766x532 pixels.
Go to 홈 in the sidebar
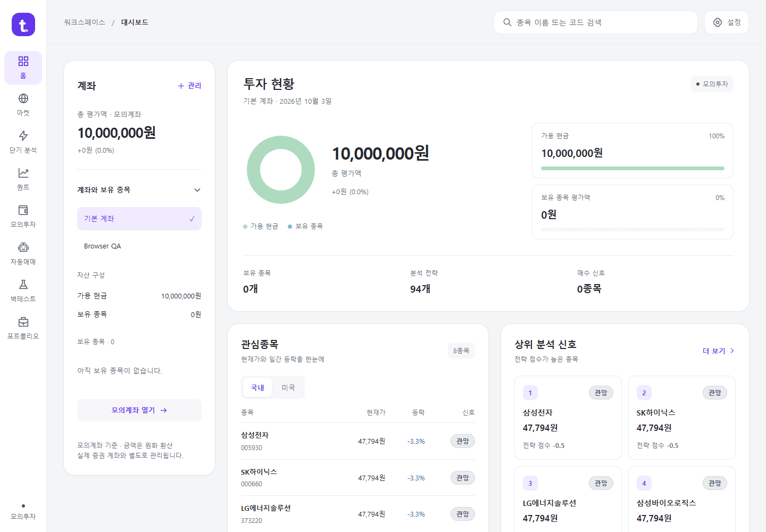[23, 68]
